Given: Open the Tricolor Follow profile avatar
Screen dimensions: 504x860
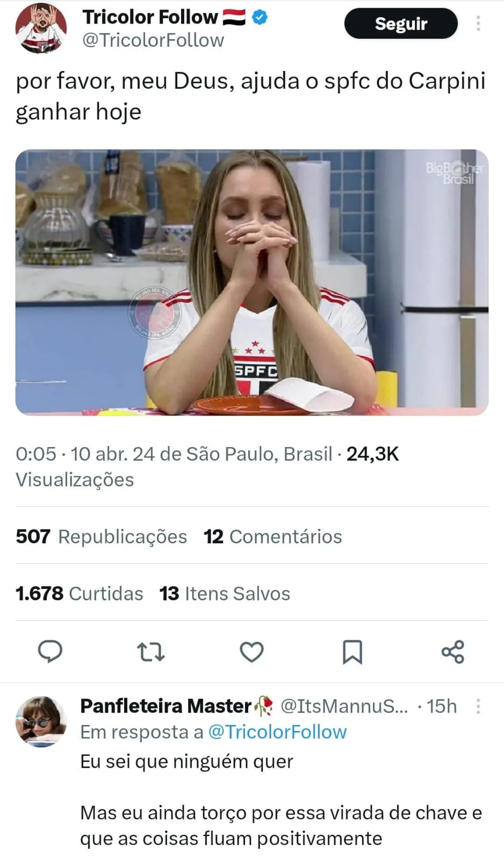Looking at the screenshot, I should pyautogui.click(x=41, y=28).
